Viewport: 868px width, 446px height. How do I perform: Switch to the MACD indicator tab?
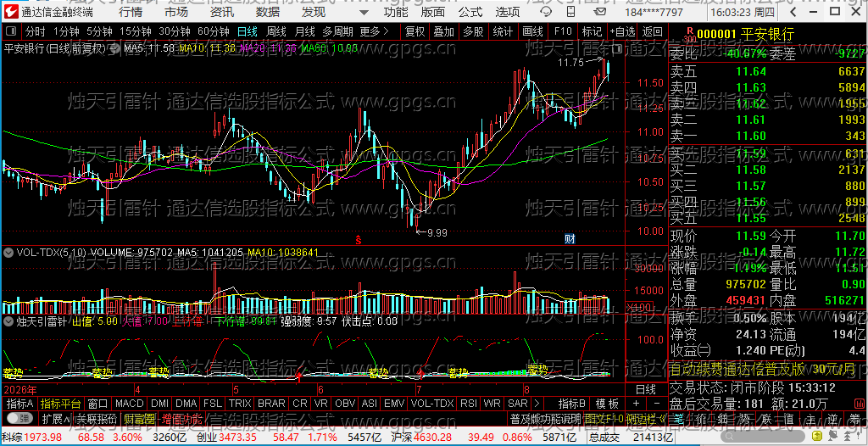pyautogui.click(x=129, y=404)
